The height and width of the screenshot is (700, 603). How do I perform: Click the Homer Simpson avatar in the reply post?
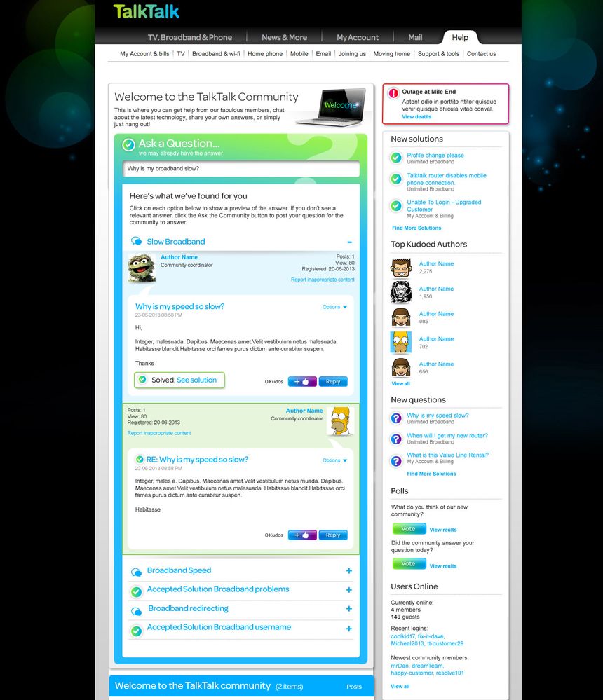tap(340, 421)
